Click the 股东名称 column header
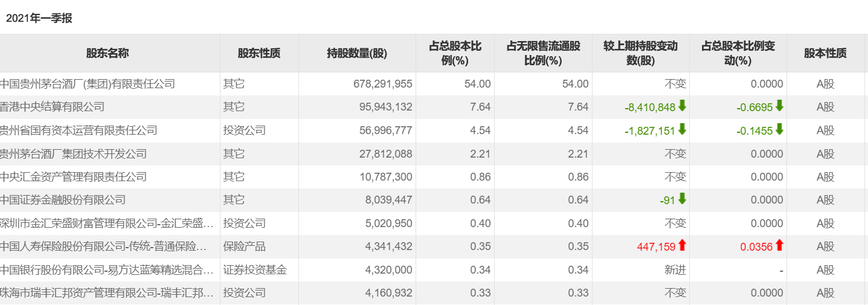The width and height of the screenshot is (868, 305). (108, 53)
